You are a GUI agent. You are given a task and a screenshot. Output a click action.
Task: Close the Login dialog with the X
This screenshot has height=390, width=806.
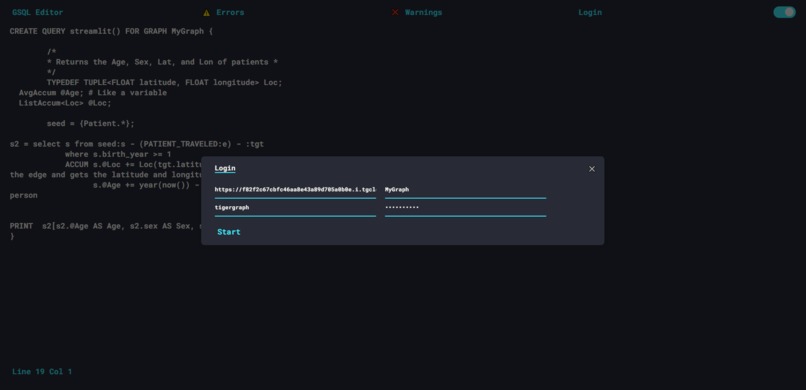(x=592, y=169)
